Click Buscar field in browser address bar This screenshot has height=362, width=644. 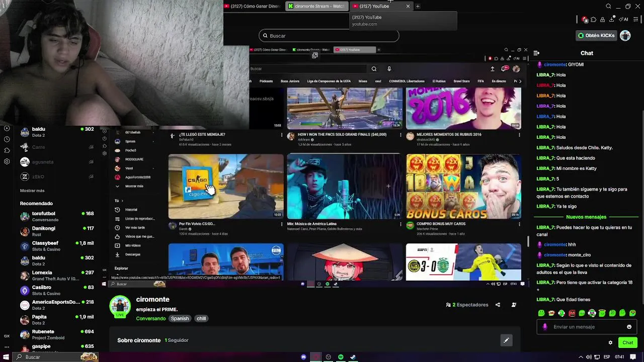329,36
